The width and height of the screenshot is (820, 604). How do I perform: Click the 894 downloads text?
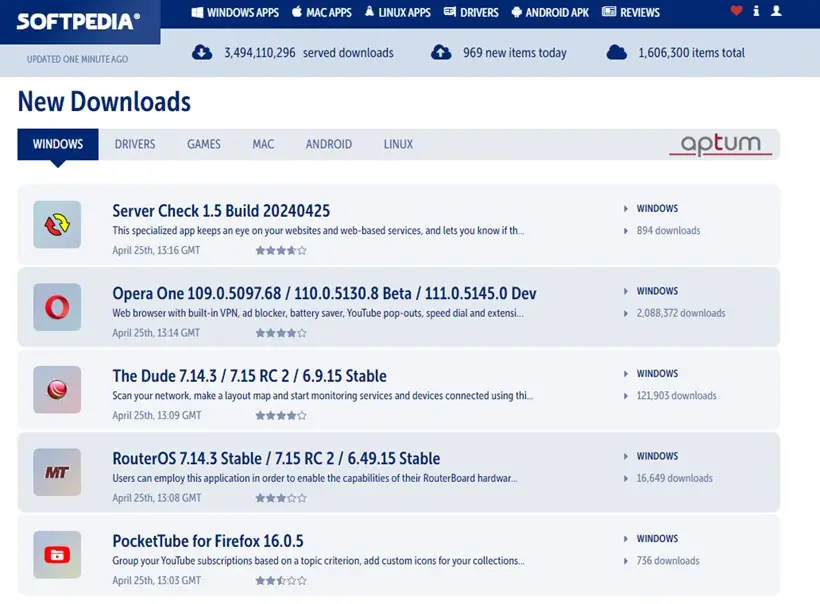pyautogui.click(x=668, y=231)
